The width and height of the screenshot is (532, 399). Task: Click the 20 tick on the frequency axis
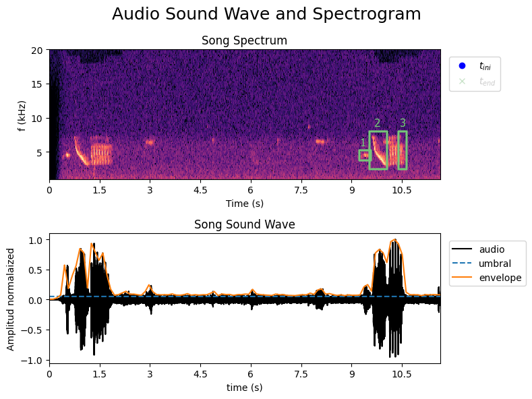click(36, 51)
